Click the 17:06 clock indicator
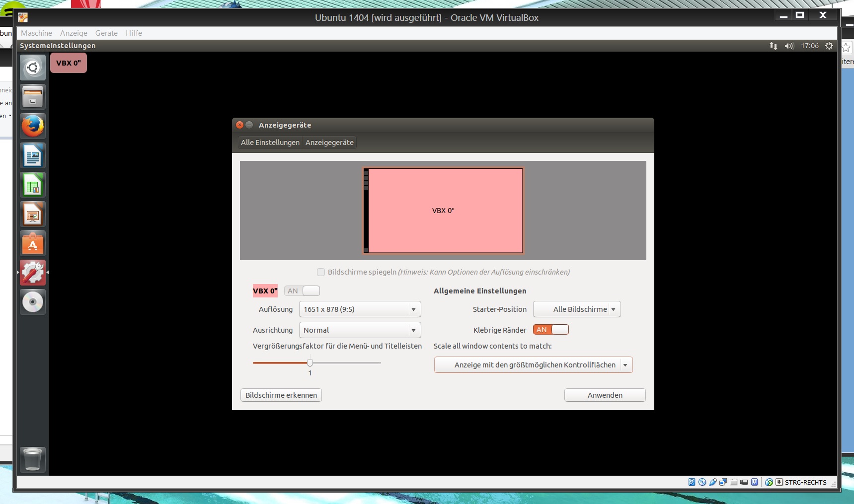 point(810,46)
